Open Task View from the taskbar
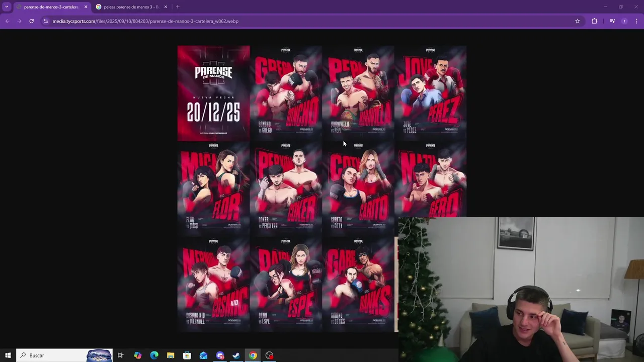Screen dimensions: 644x362 click(x=121, y=355)
